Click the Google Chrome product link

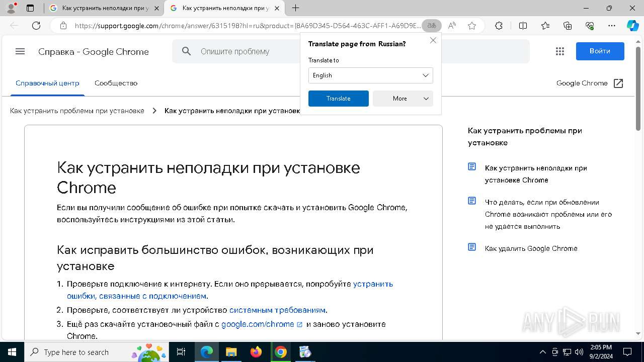click(x=582, y=83)
